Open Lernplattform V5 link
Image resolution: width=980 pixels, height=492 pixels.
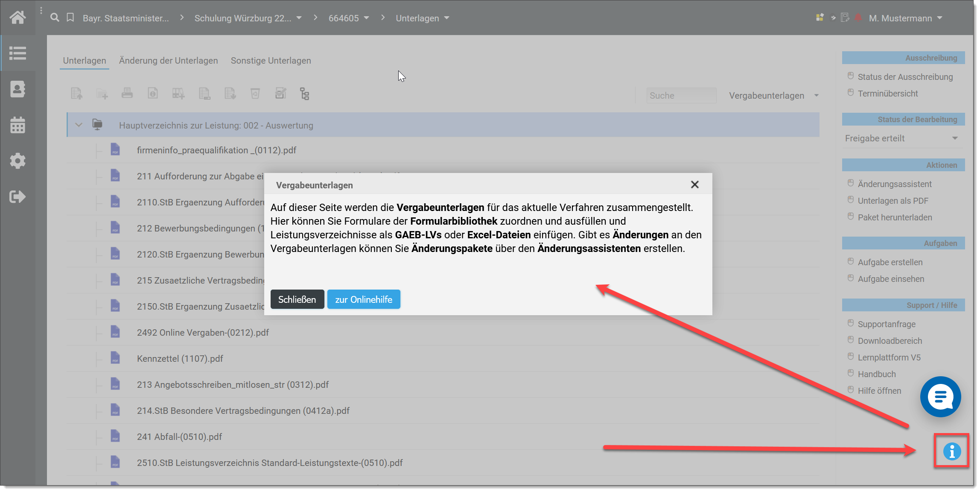(x=889, y=357)
